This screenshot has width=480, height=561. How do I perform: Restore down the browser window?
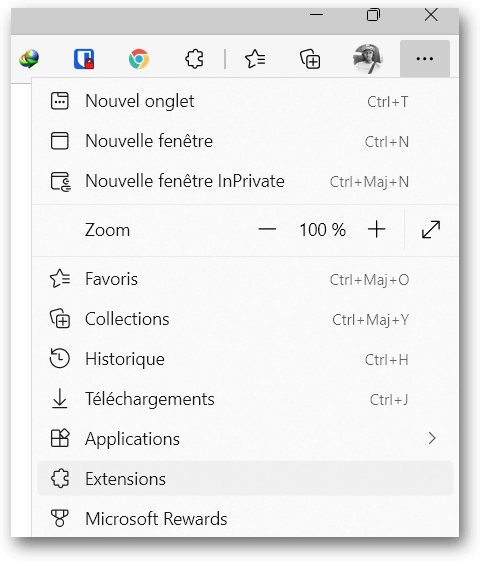pos(373,15)
